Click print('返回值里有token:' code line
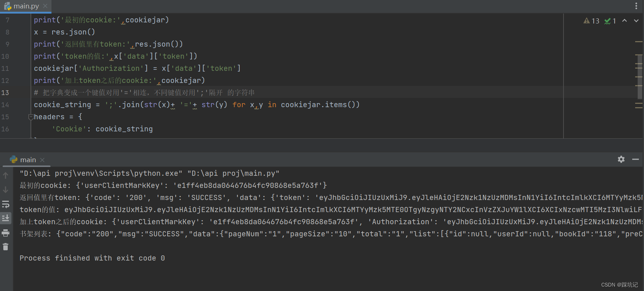This screenshot has width=644, height=291. [108, 44]
